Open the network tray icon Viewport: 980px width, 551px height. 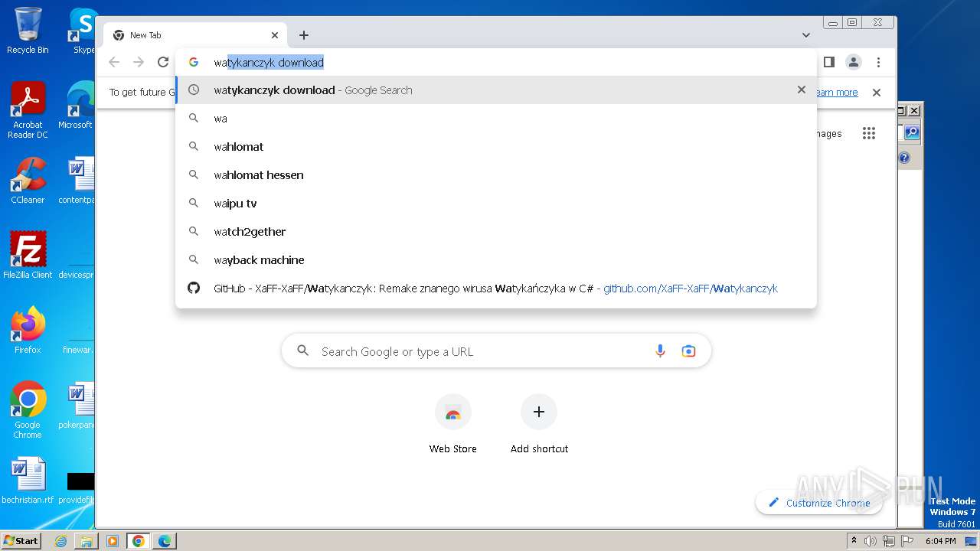(x=889, y=541)
